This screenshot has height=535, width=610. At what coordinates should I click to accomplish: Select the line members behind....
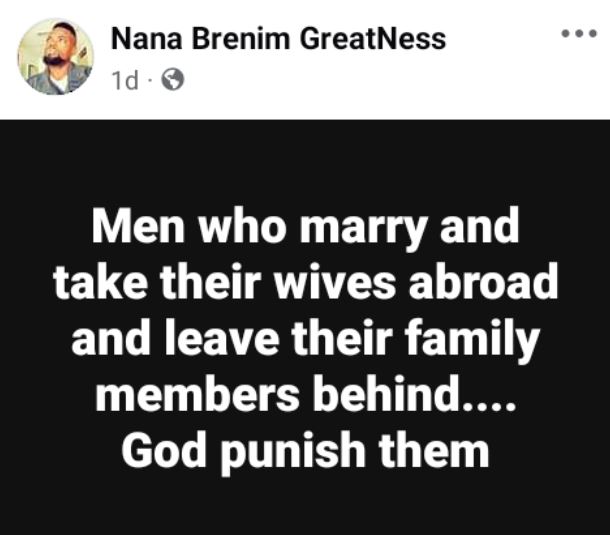click(305, 393)
